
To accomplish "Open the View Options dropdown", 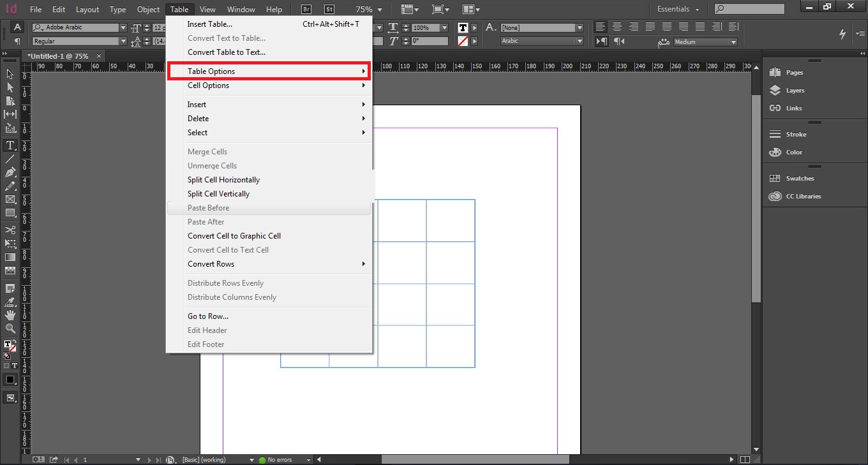I will [411, 10].
